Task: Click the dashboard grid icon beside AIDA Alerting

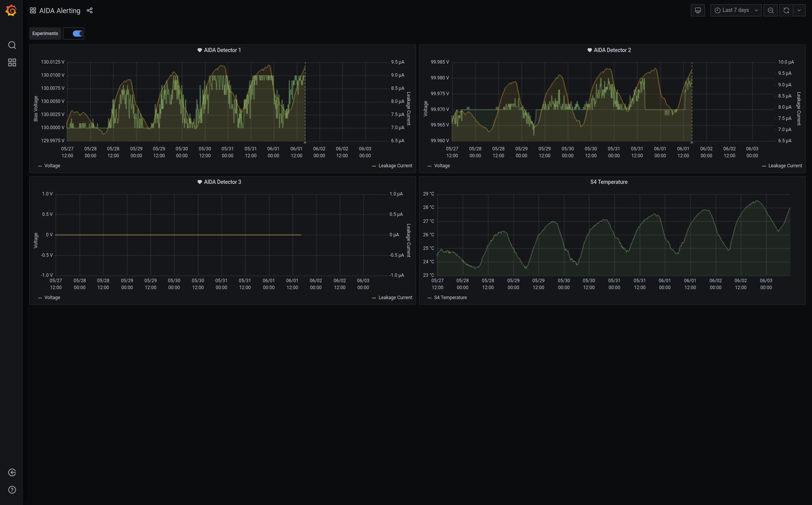Action: (x=33, y=10)
